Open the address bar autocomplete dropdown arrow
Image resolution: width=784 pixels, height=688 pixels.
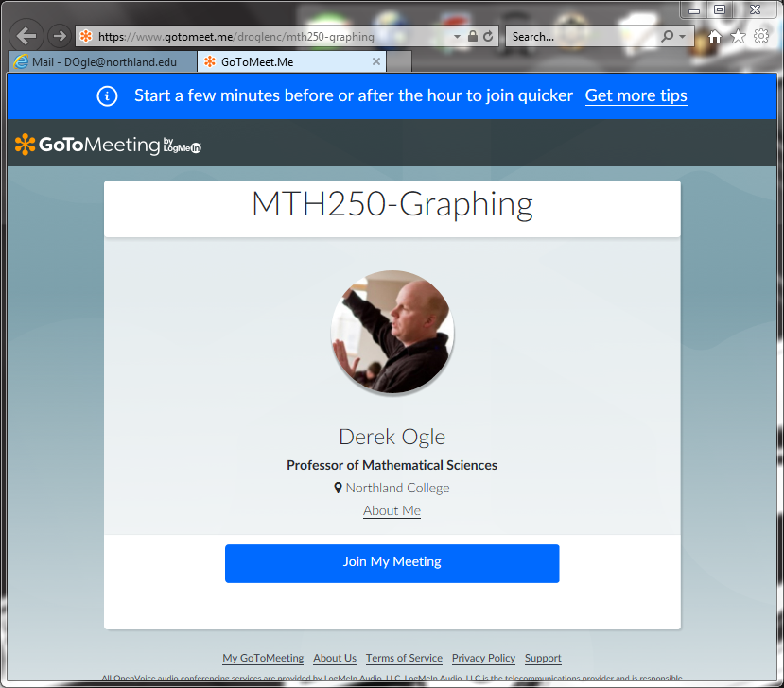point(457,37)
